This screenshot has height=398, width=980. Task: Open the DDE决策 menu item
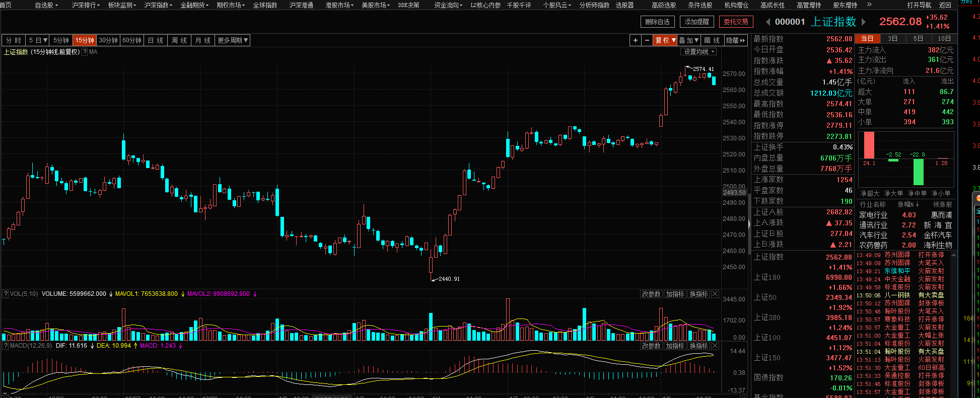(x=408, y=5)
